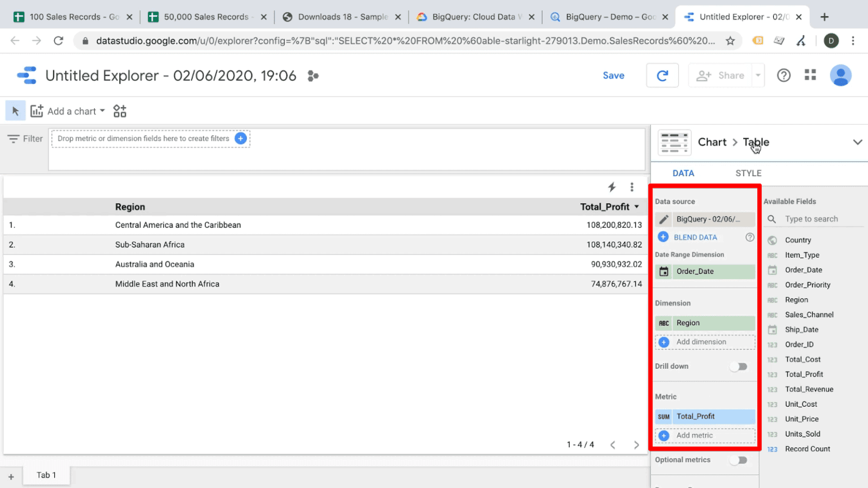Click the blue plus to create a filter
Screen dimensions: 868x488
(x=242, y=138)
